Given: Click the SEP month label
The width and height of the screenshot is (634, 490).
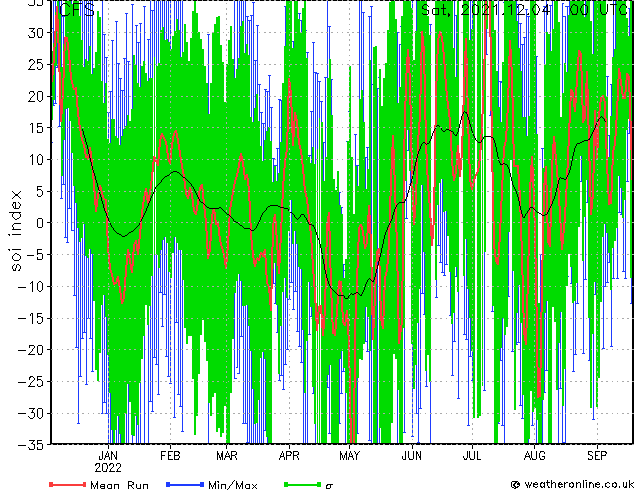Looking at the screenshot, I should pyautogui.click(x=597, y=456).
